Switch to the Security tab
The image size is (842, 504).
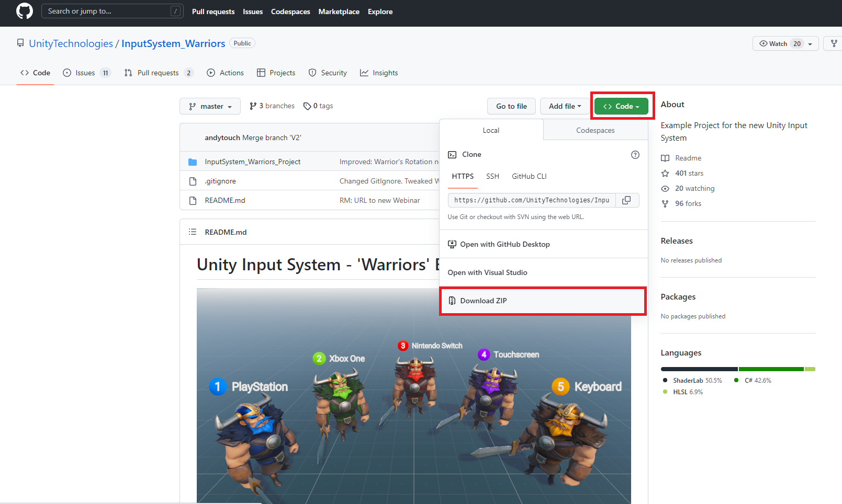click(x=328, y=73)
